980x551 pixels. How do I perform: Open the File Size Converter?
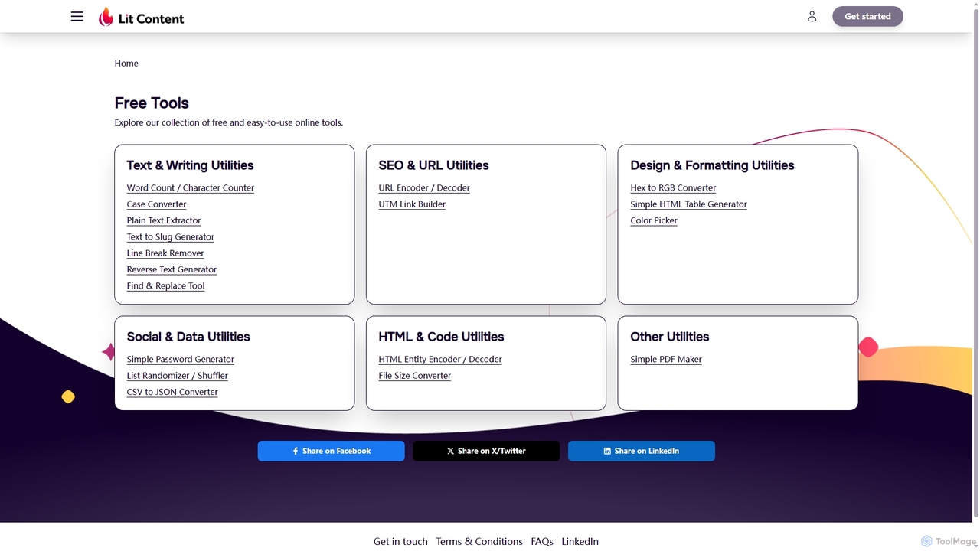coord(415,376)
